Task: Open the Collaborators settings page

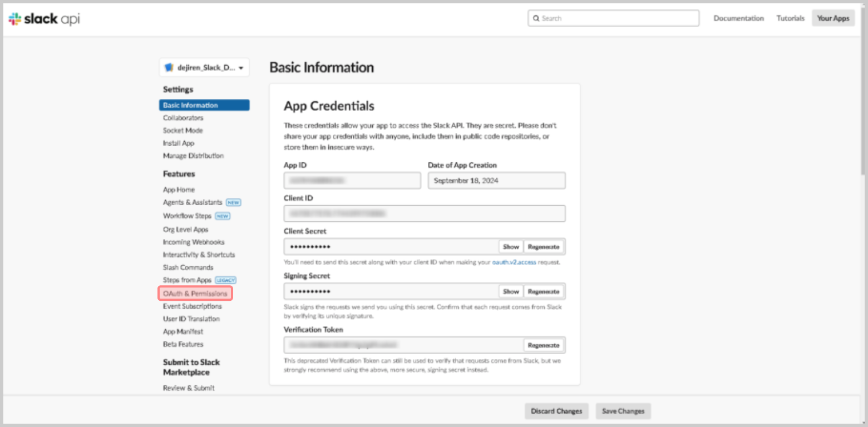Action: click(183, 118)
